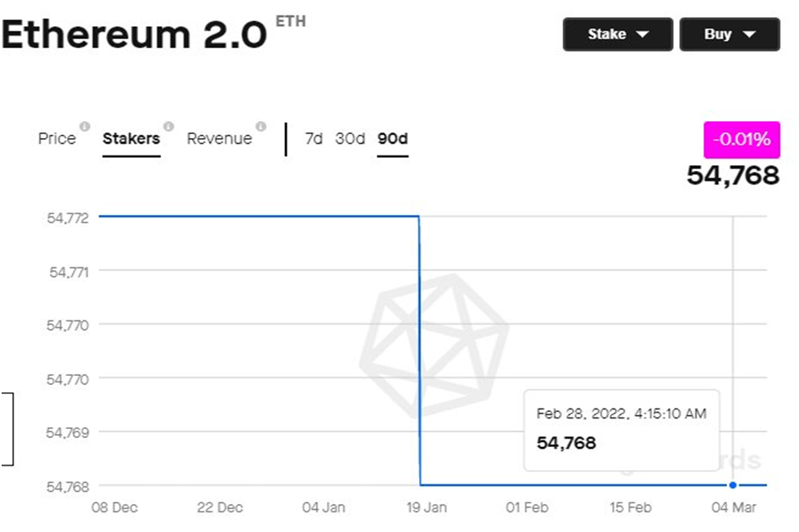The width and height of the screenshot is (799, 532).
Task: Click the arrow on the Stake button
Action: click(641, 34)
